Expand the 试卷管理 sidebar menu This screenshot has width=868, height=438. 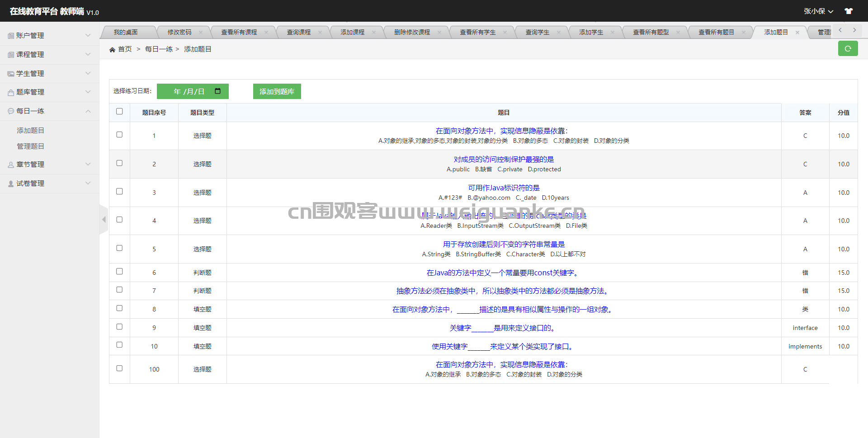49,184
